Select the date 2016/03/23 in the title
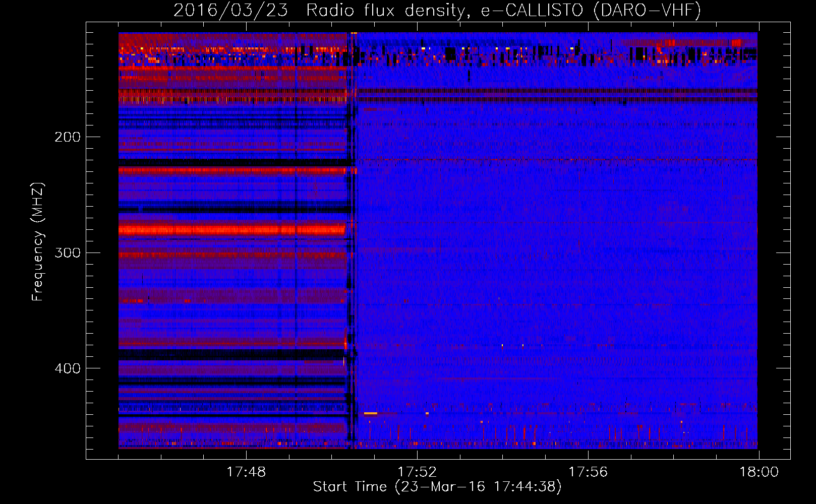816x504 pixels. pyautogui.click(x=230, y=11)
